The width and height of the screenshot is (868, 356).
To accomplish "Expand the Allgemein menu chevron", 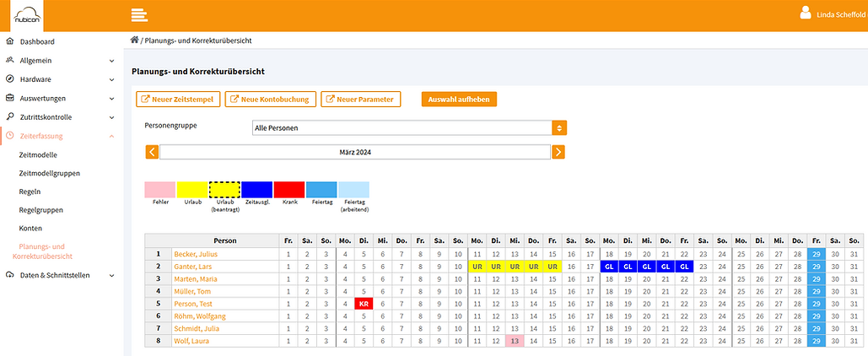I will pos(112,61).
